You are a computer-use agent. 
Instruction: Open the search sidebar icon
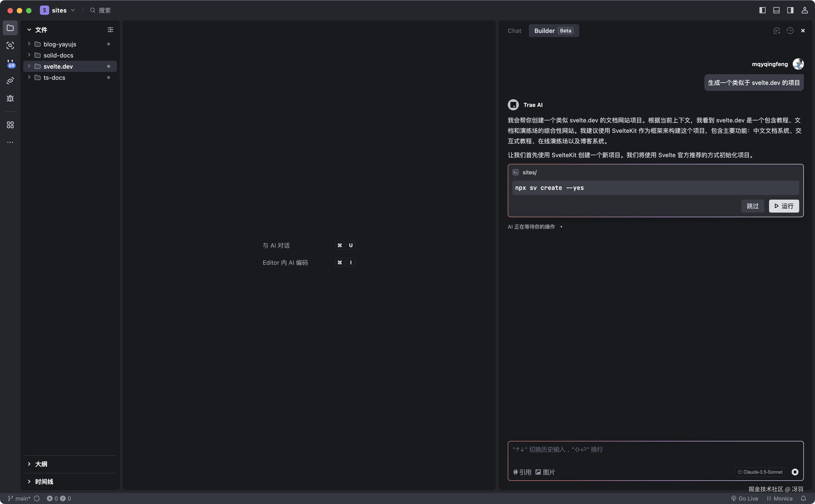(10, 45)
